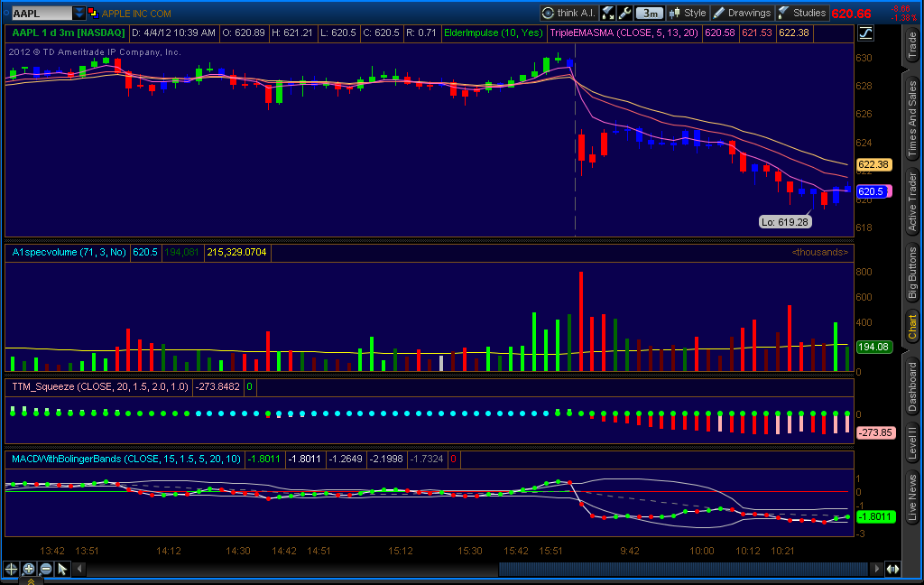The image size is (924, 585).
Task: Open the Active Trader side tab
Action: 912,201
